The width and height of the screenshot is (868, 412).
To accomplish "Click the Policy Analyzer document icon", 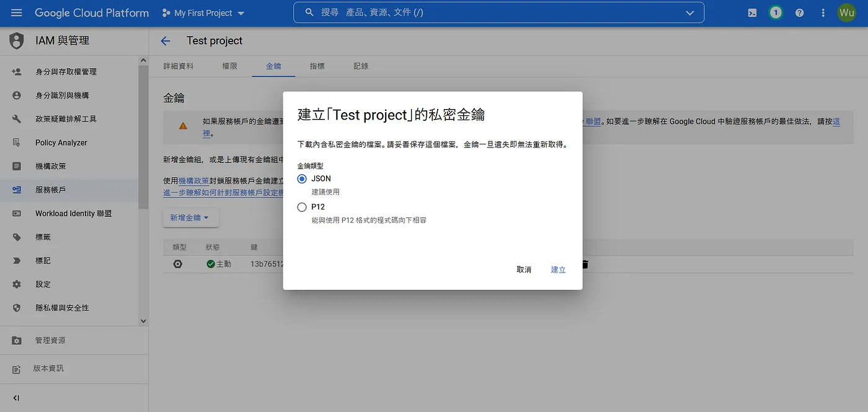I will pos(17,142).
